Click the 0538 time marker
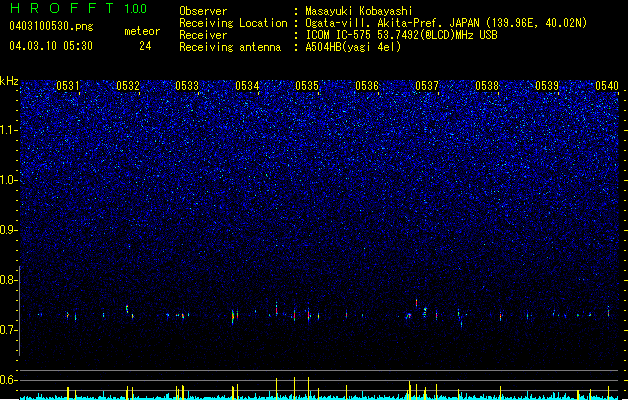 [487, 86]
